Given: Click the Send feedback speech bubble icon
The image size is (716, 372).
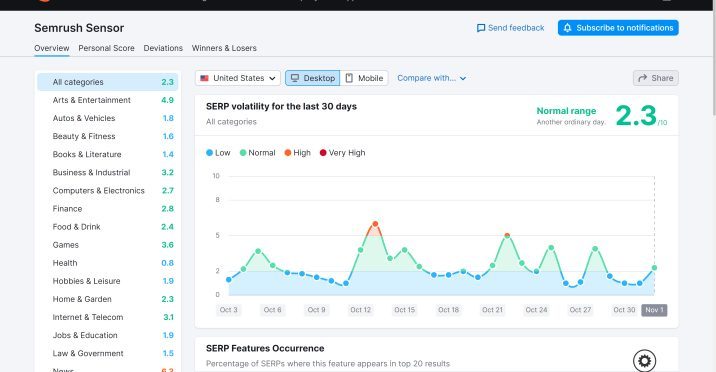Looking at the screenshot, I should (481, 28).
